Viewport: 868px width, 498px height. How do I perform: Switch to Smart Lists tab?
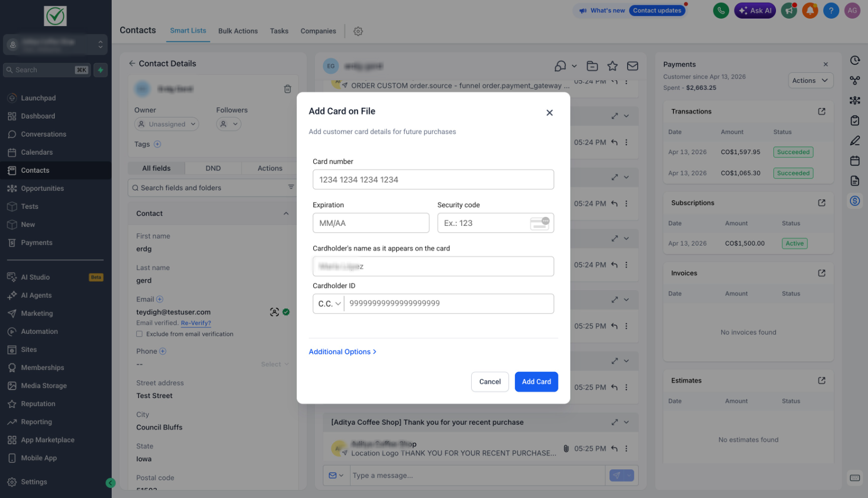(188, 31)
